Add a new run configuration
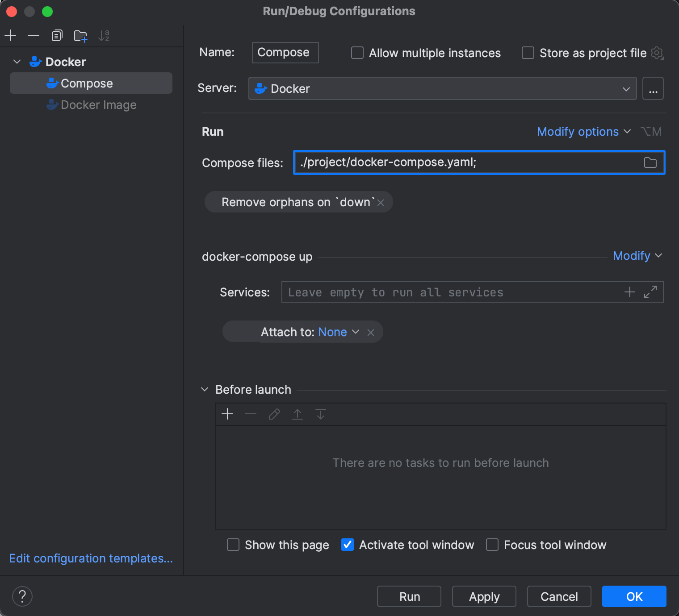 (x=10, y=35)
